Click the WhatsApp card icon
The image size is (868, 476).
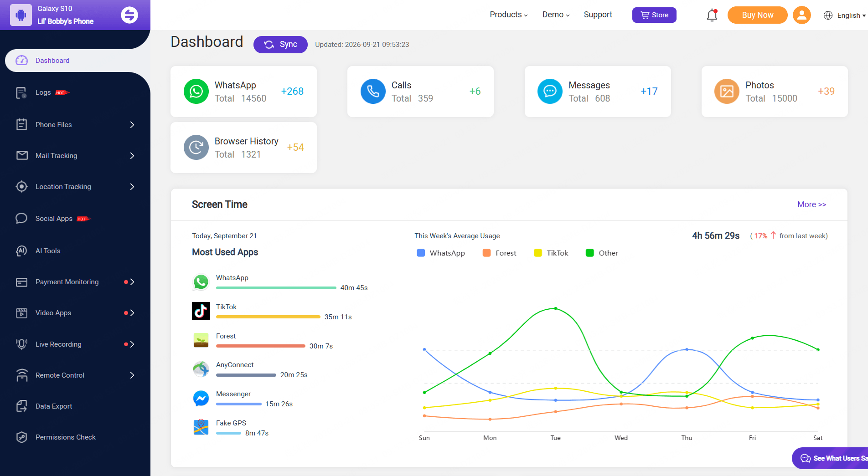pos(196,91)
